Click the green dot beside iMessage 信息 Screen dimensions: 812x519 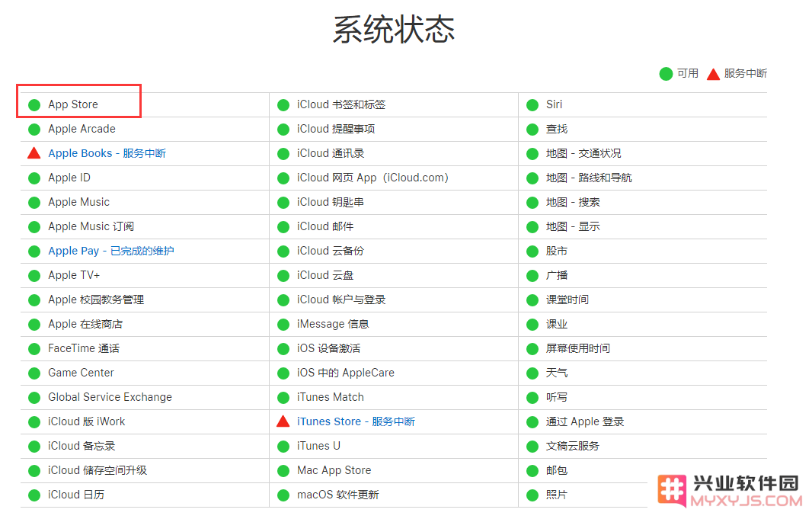pos(283,325)
